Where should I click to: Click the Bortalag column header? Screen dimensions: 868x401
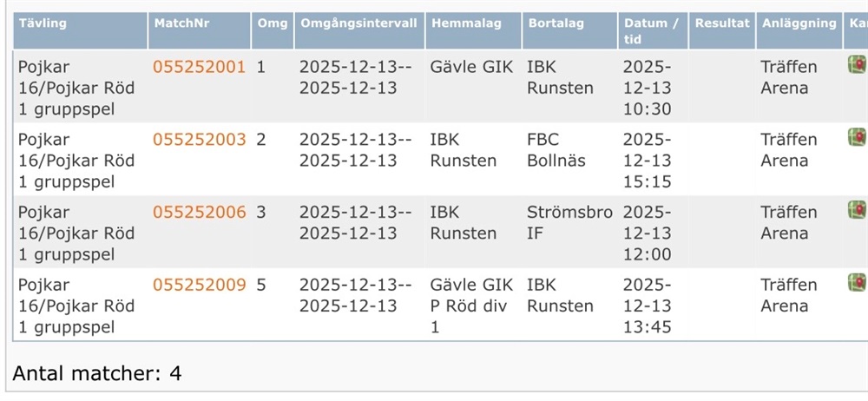tap(556, 23)
